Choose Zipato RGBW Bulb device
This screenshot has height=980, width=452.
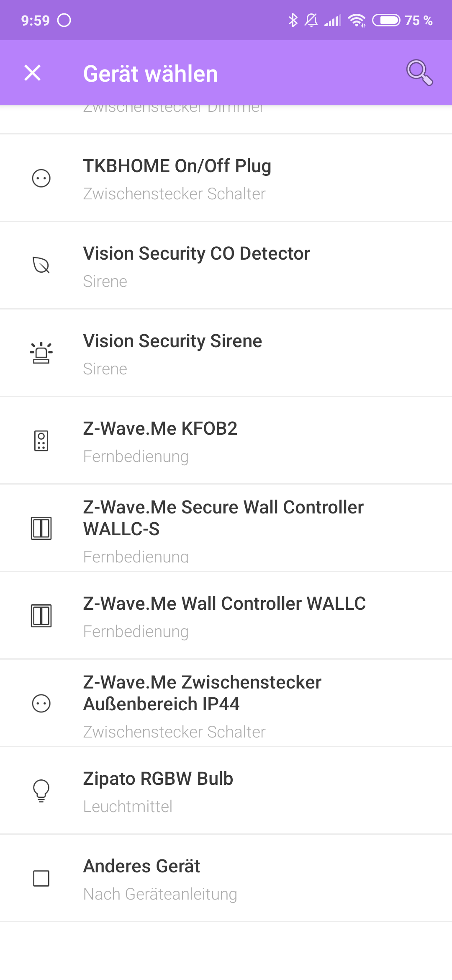[x=226, y=791]
